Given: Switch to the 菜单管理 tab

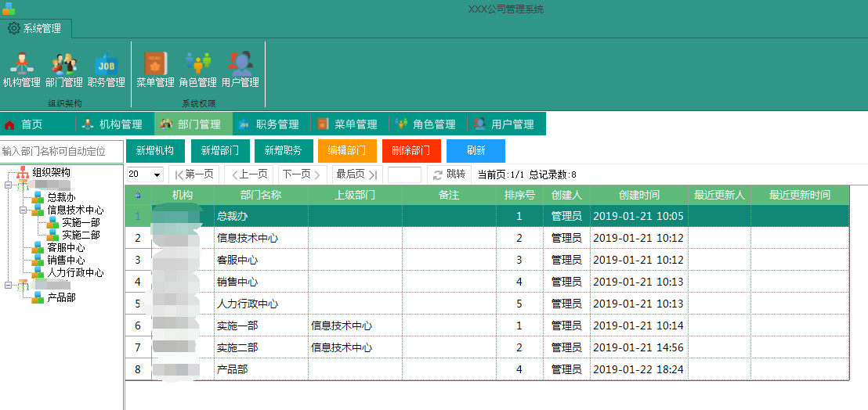Looking at the screenshot, I should point(350,124).
